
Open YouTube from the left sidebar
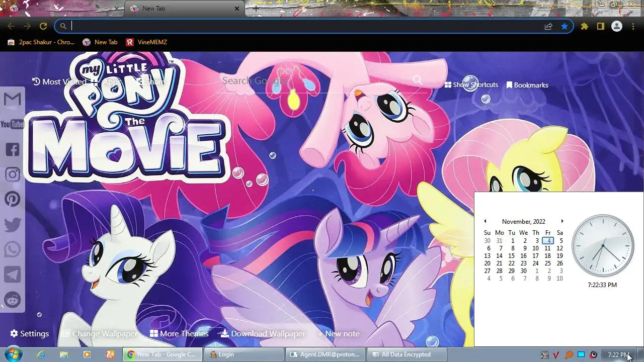coord(12,124)
